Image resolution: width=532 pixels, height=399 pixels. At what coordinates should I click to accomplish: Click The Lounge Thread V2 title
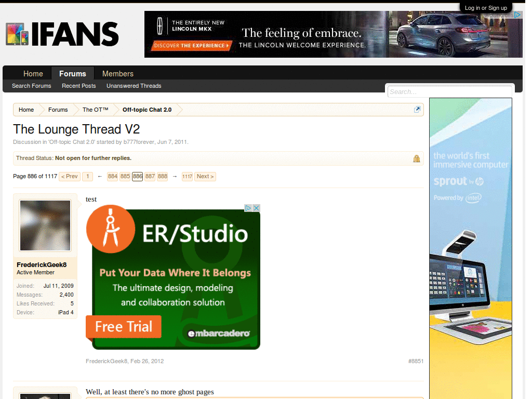tap(76, 129)
